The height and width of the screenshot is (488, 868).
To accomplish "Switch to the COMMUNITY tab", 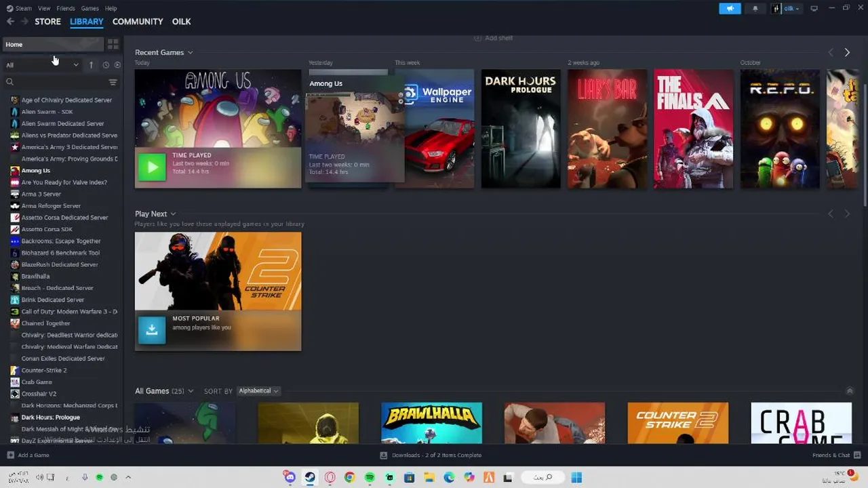I will (x=138, y=22).
